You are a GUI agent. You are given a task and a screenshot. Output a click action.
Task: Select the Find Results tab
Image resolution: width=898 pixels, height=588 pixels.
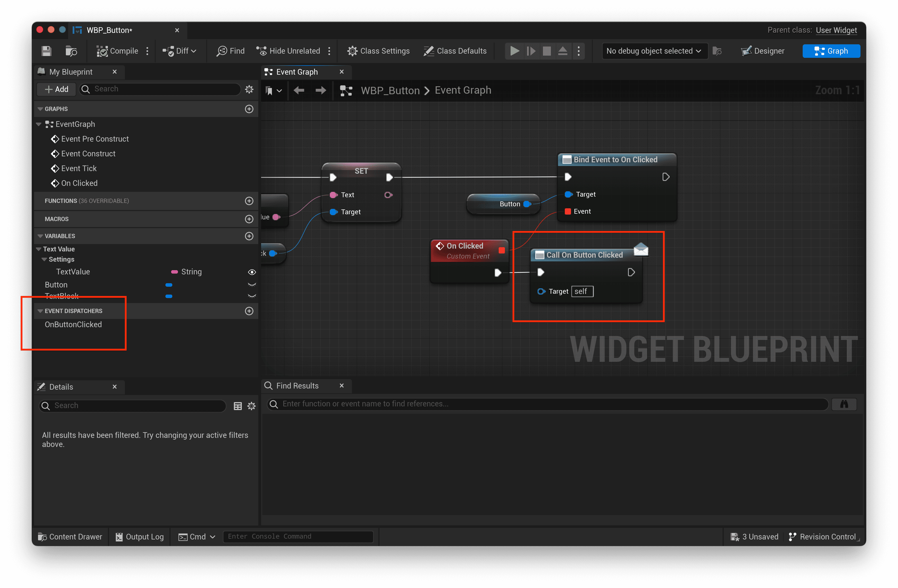click(x=297, y=385)
